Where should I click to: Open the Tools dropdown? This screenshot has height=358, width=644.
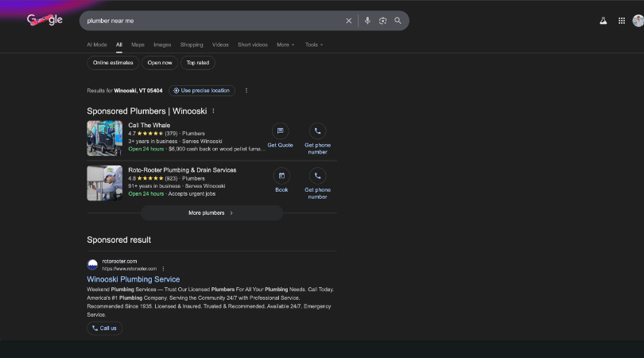314,45
